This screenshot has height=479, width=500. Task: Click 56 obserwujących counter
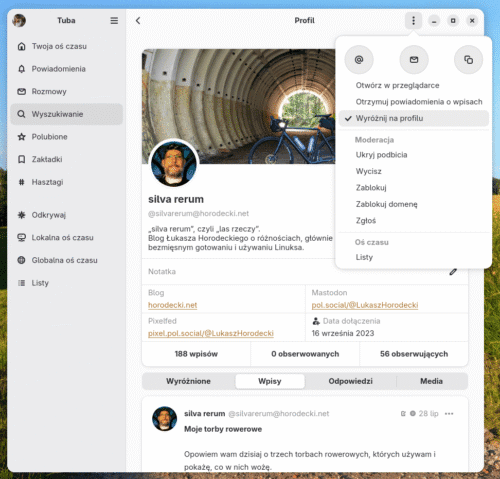(414, 354)
